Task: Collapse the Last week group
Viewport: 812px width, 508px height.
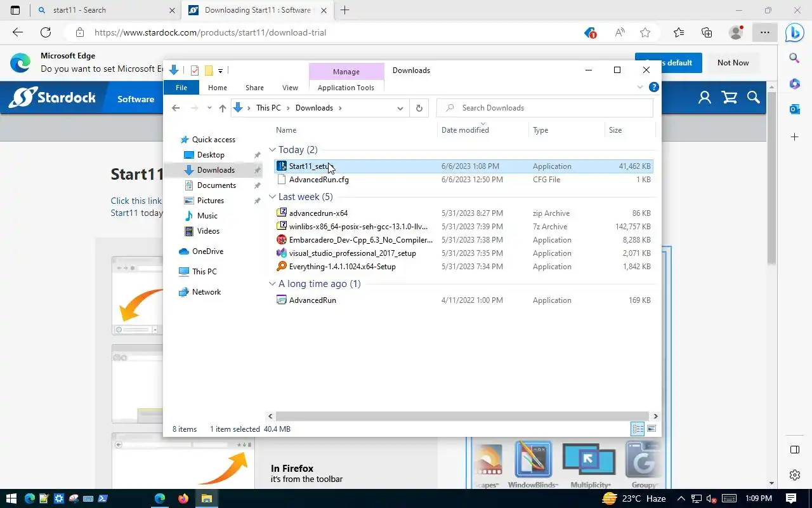Action: pyautogui.click(x=272, y=197)
